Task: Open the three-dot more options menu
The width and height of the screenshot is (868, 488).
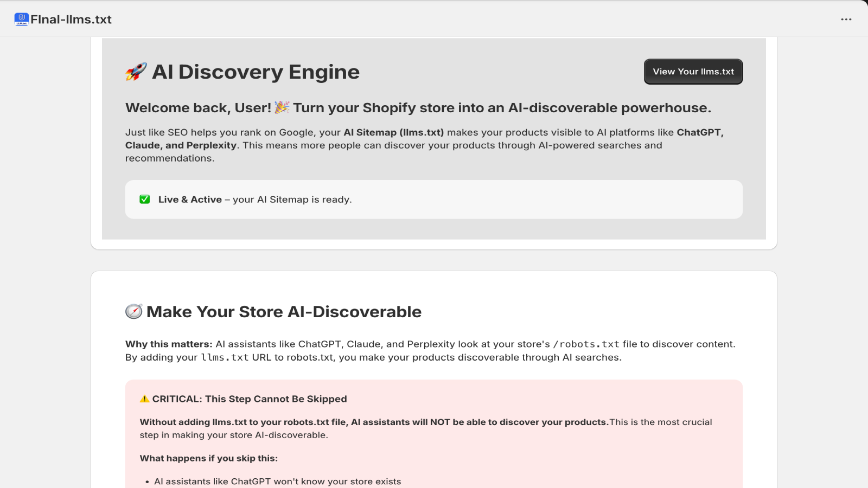Action: click(846, 20)
